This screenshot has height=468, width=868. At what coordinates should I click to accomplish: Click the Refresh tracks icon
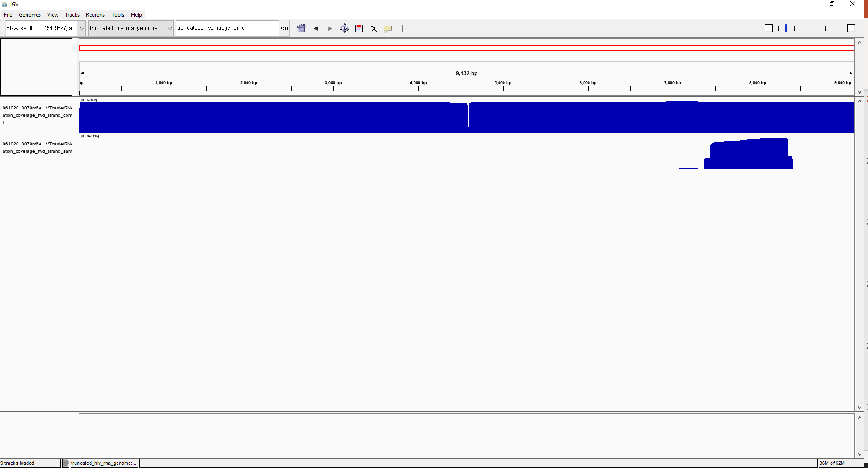(x=344, y=28)
